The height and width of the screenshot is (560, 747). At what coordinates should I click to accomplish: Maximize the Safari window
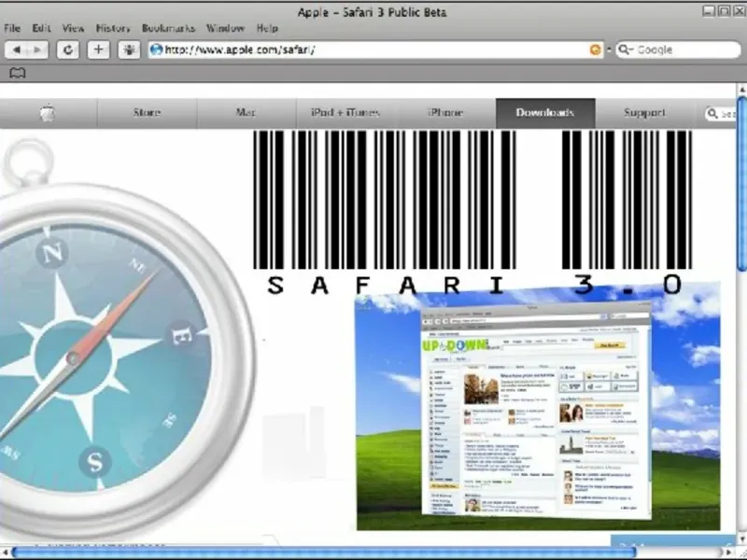tap(725, 11)
